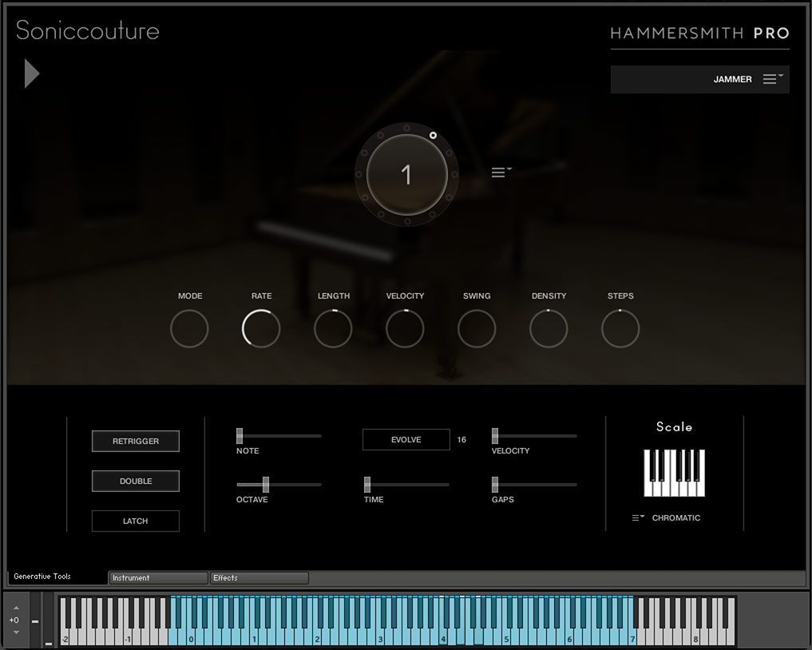The width and height of the screenshot is (812, 650).
Task: Click piano key labeled -2 on keyboard
Action: pyautogui.click(x=65, y=639)
